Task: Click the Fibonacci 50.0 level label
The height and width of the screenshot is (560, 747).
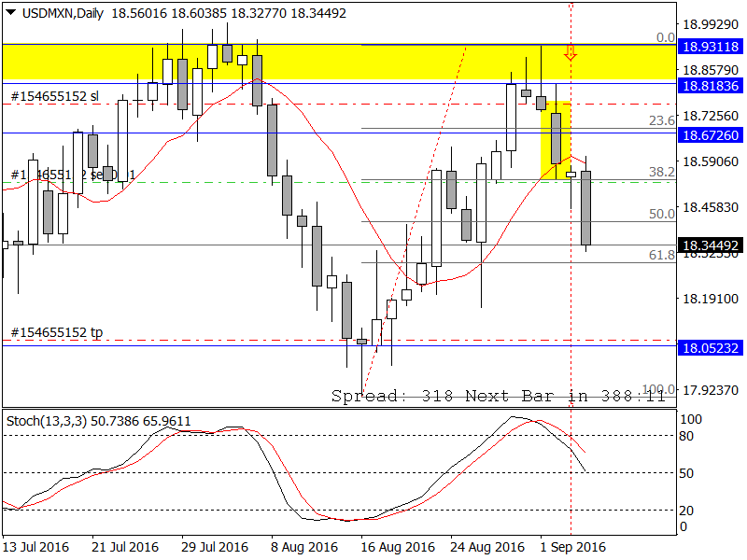Action: click(662, 214)
